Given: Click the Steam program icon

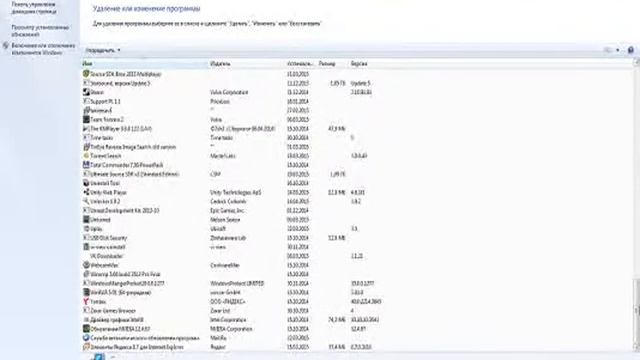Looking at the screenshot, I should [86, 92].
